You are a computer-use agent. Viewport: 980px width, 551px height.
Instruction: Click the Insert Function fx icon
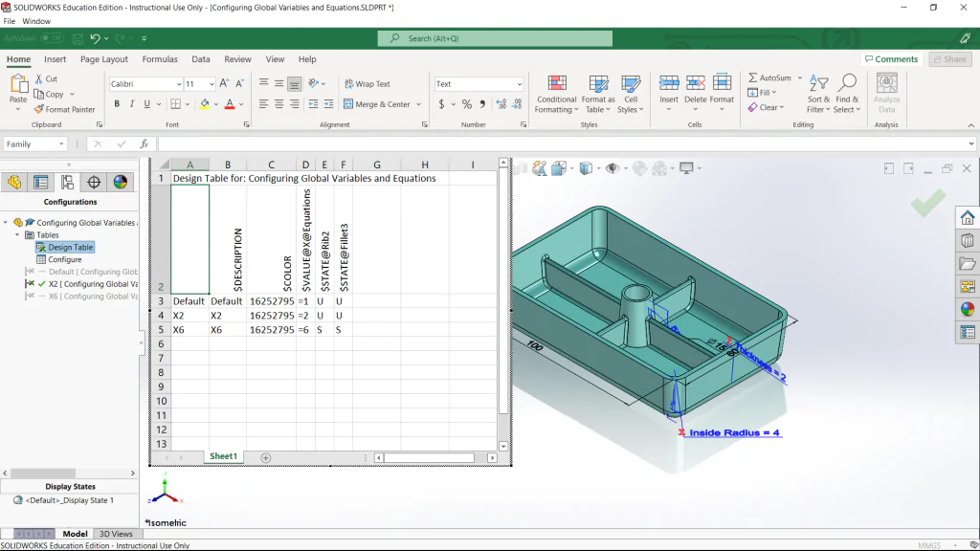click(x=144, y=143)
